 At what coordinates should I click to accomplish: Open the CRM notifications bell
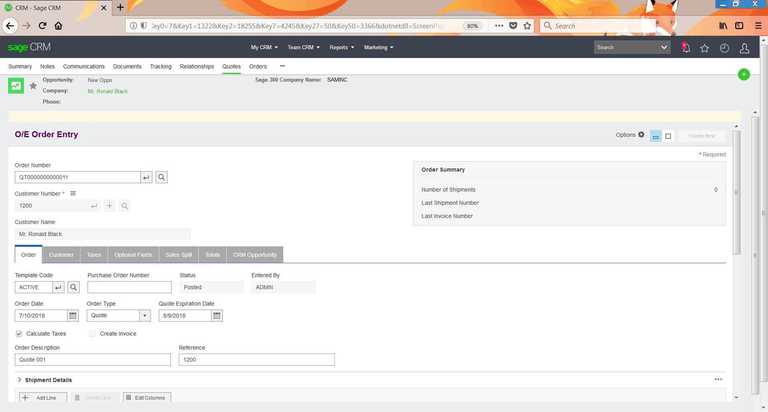tap(685, 48)
